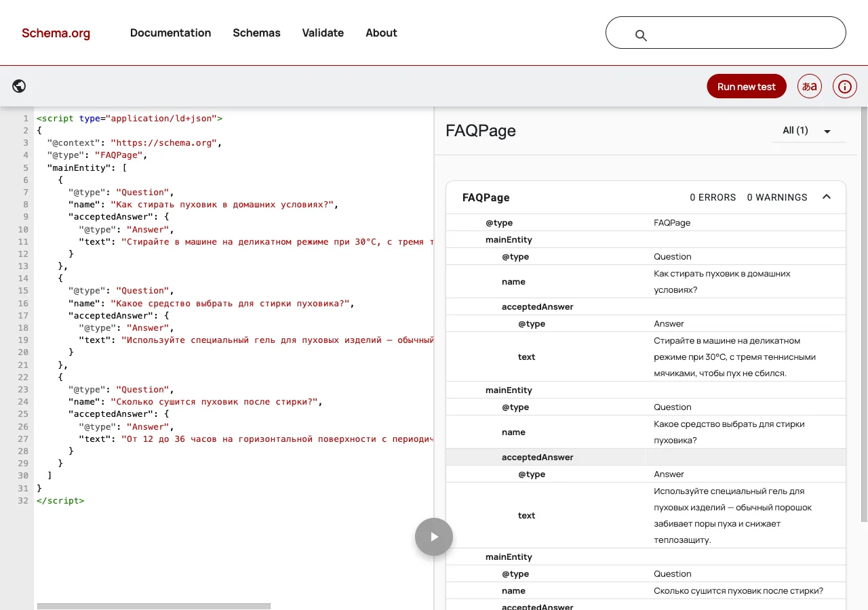Click the results panel vertical scrollbar
The width and height of the screenshot is (868, 610).
click(864, 314)
